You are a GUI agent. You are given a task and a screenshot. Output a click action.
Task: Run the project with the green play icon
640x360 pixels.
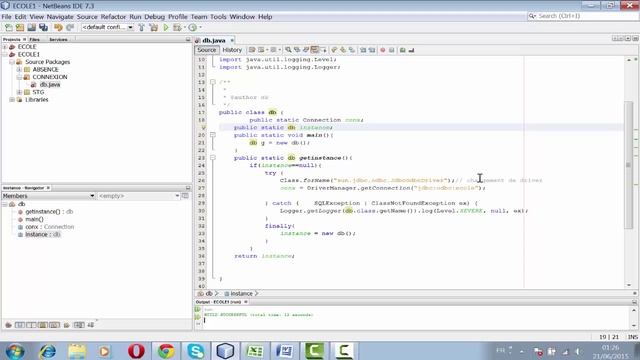[x=166, y=27]
